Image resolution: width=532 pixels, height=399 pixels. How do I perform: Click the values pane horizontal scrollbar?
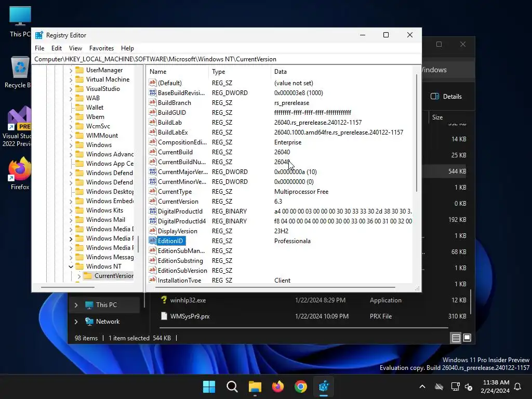275,287
